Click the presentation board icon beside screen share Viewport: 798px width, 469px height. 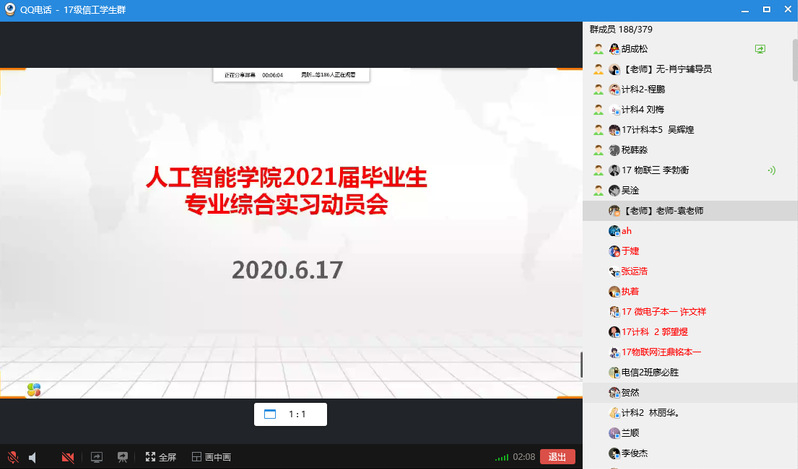[x=122, y=457]
